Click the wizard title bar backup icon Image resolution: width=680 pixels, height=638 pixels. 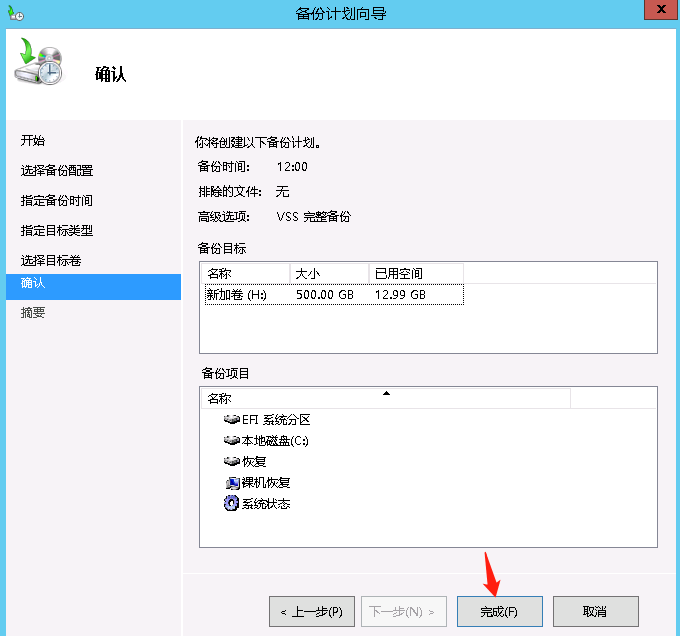pos(16,13)
